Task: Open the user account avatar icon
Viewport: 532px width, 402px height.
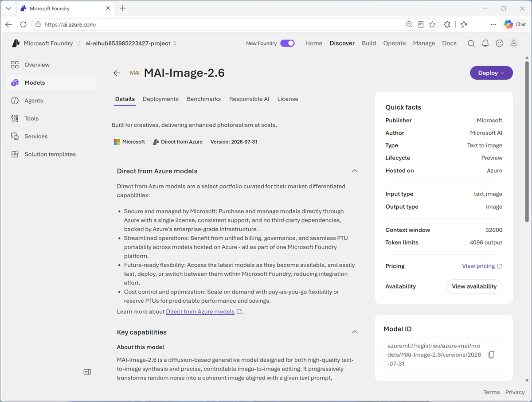Action: click(514, 43)
